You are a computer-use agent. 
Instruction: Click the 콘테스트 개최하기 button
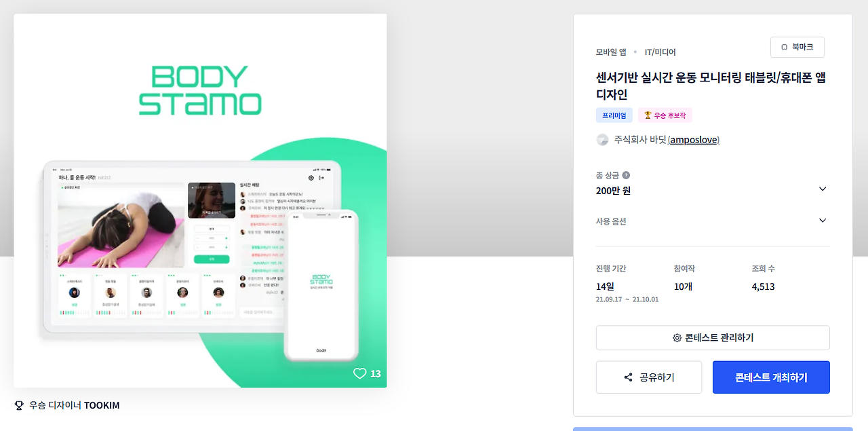pyautogui.click(x=771, y=377)
